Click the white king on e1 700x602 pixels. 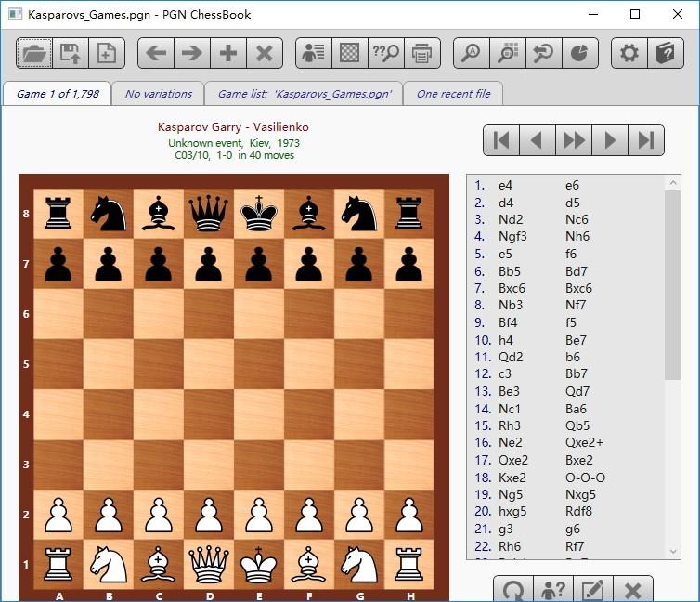(x=259, y=565)
